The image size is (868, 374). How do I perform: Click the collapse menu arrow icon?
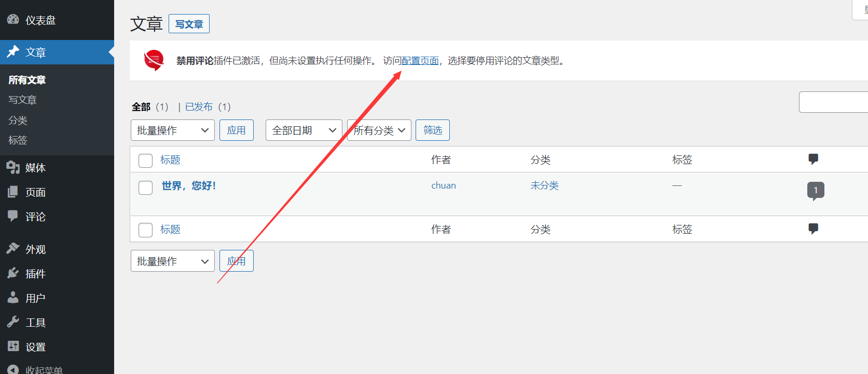click(x=13, y=369)
